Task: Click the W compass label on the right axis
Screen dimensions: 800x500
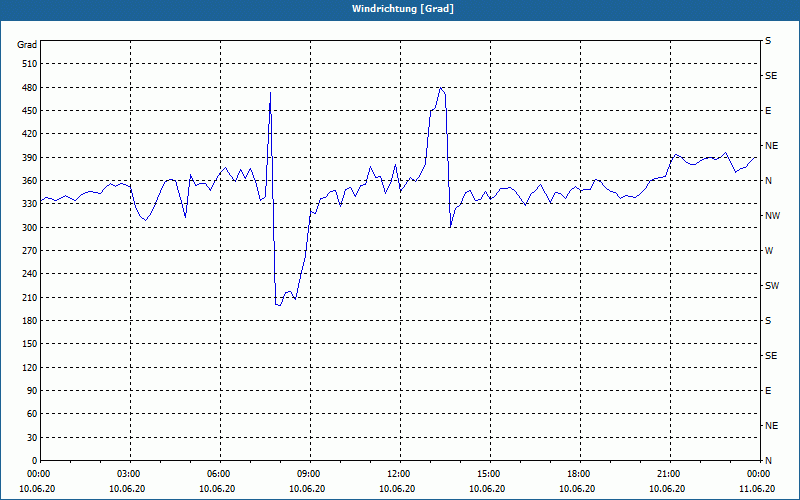Action: [769, 251]
